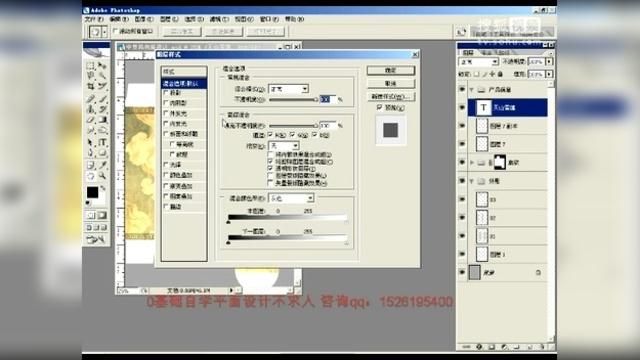Enable the Bevel and Emboss checkbox

point(166,133)
